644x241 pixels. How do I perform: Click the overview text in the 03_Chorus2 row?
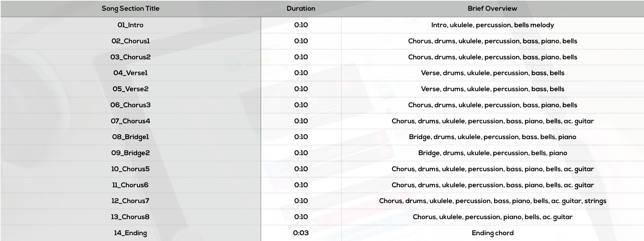(x=492, y=57)
